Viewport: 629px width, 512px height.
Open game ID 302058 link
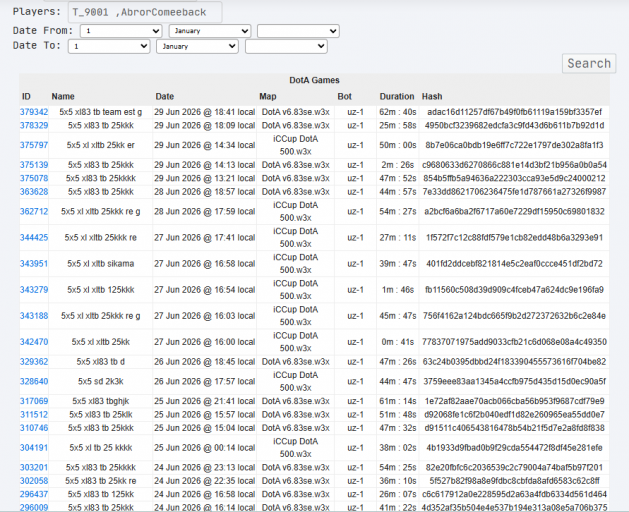click(34, 480)
